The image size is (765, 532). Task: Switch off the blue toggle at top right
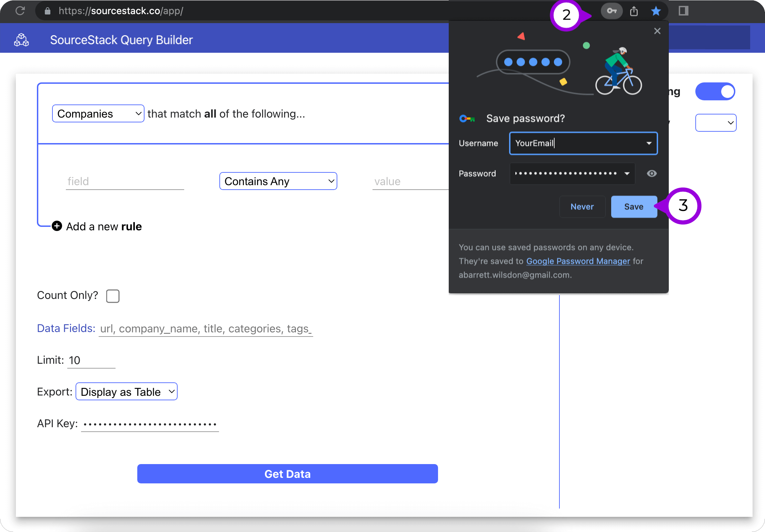[715, 92]
